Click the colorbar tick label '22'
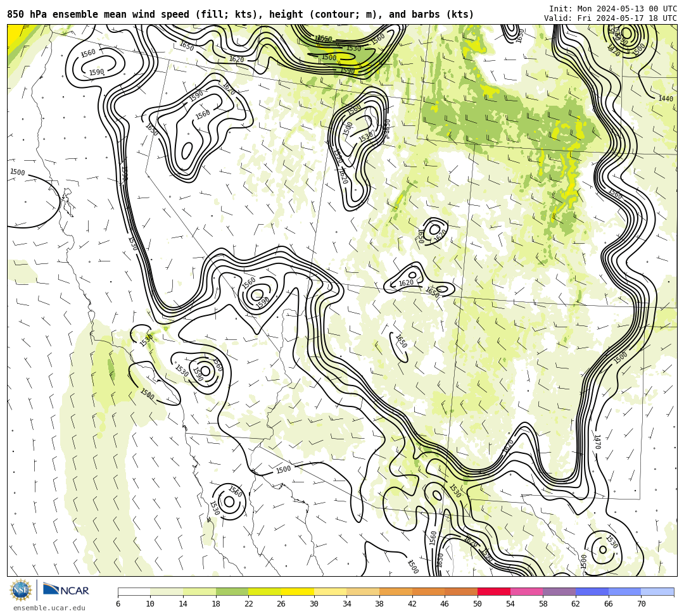The width and height of the screenshot is (684, 616). point(249,604)
